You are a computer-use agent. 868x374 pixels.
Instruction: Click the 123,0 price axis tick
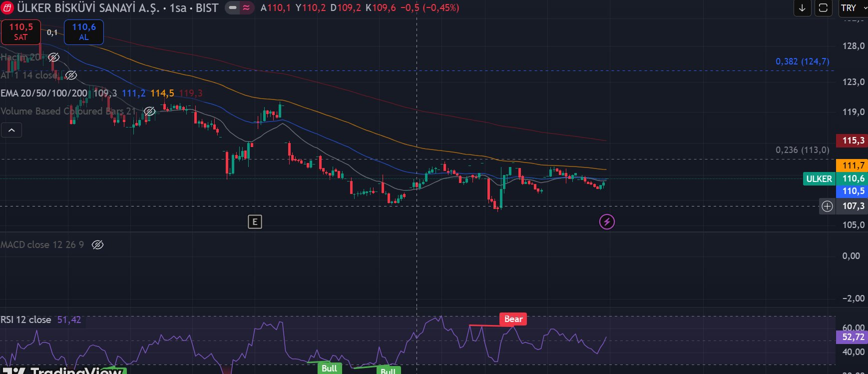tap(854, 82)
